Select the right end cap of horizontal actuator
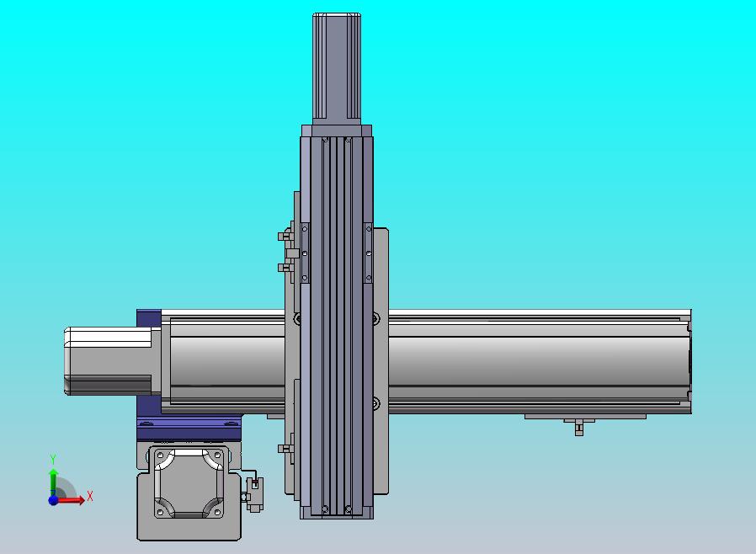Viewport: 756px width, 554px height. tap(689, 362)
